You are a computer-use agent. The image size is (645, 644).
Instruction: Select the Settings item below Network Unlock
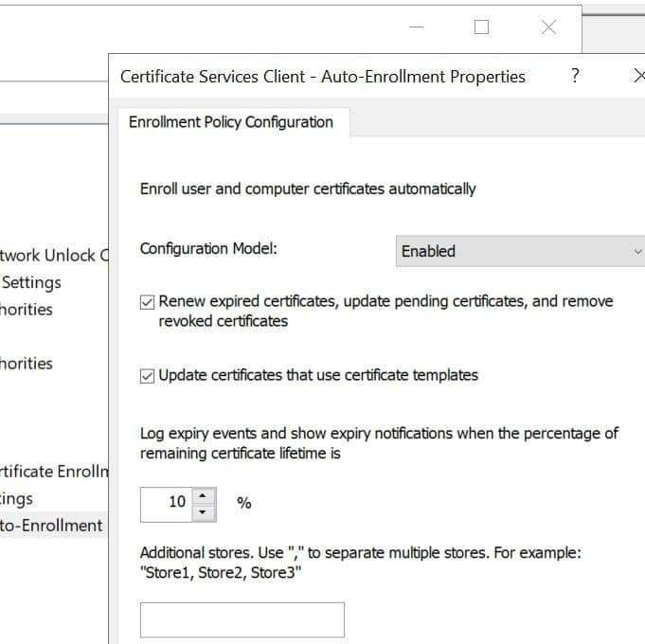tap(31, 282)
